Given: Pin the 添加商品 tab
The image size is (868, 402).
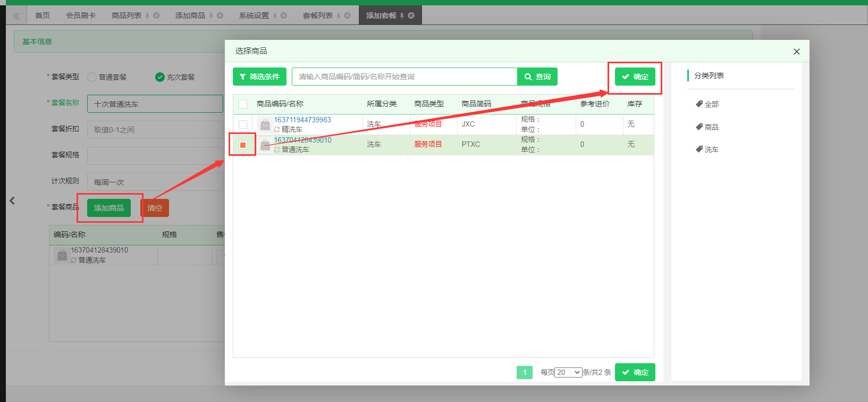Looking at the screenshot, I should [x=211, y=16].
